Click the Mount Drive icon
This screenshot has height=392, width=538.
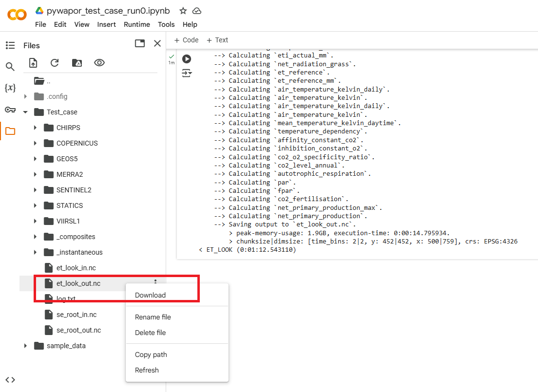[x=77, y=63]
